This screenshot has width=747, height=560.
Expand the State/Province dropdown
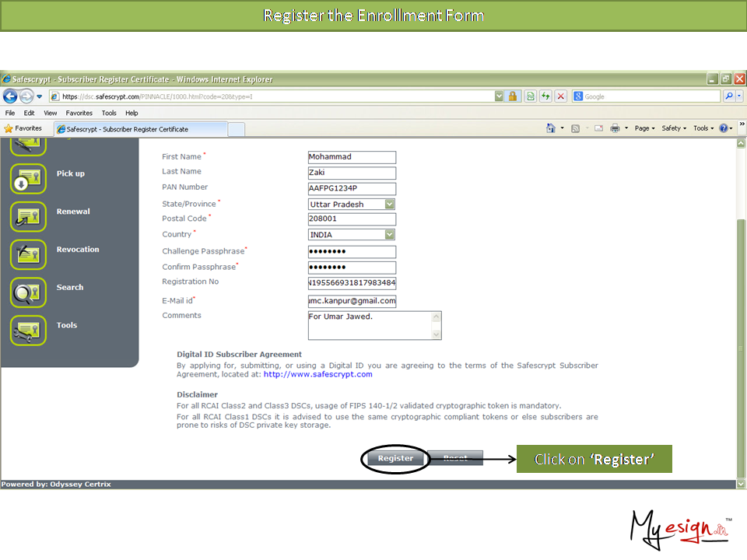(x=389, y=205)
